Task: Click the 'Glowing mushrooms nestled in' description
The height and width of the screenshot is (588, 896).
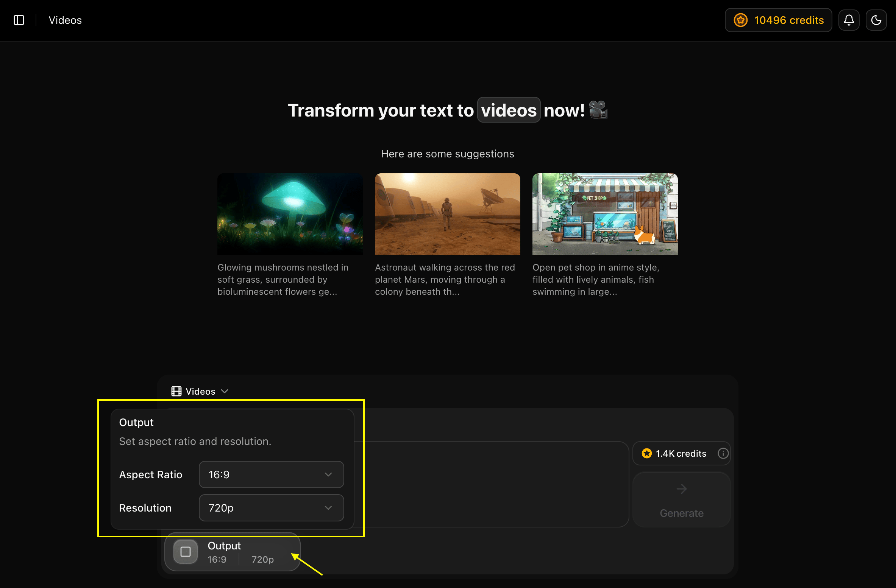Action: click(283, 279)
